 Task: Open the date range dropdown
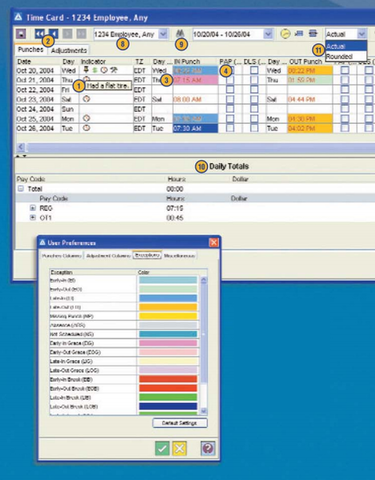pyautogui.click(x=268, y=34)
